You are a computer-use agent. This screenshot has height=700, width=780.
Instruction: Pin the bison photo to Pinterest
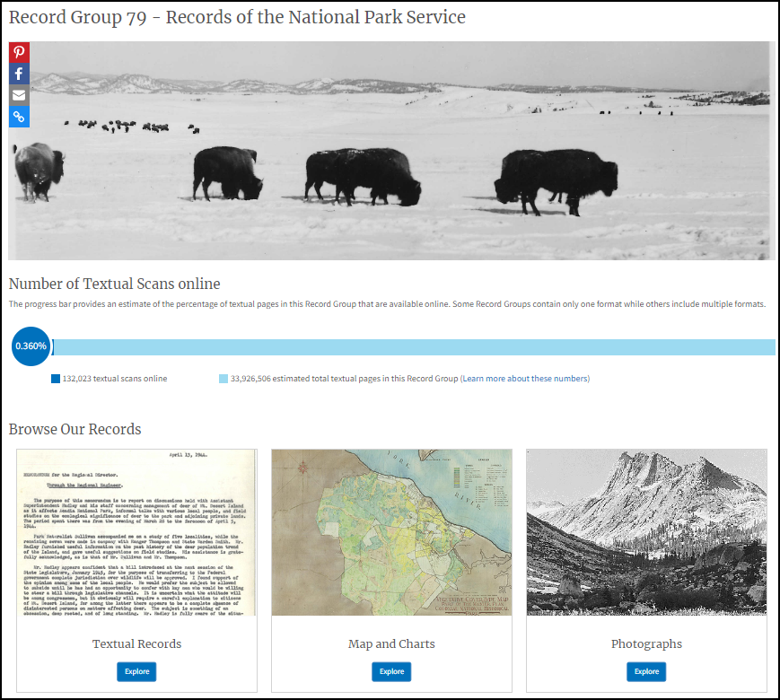(x=18, y=52)
